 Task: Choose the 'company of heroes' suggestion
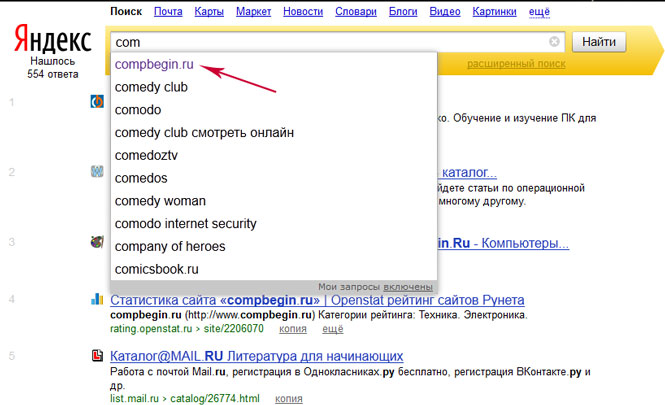point(274,246)
